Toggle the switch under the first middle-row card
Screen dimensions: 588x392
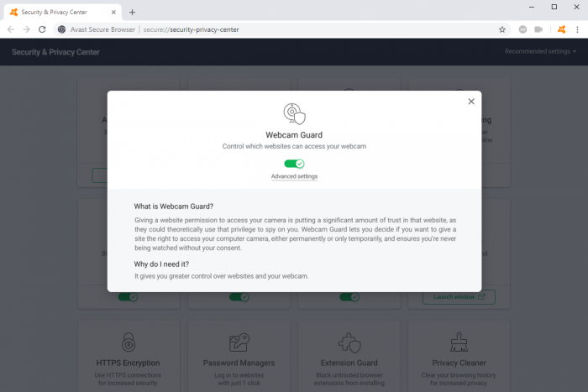coord(128,297)
